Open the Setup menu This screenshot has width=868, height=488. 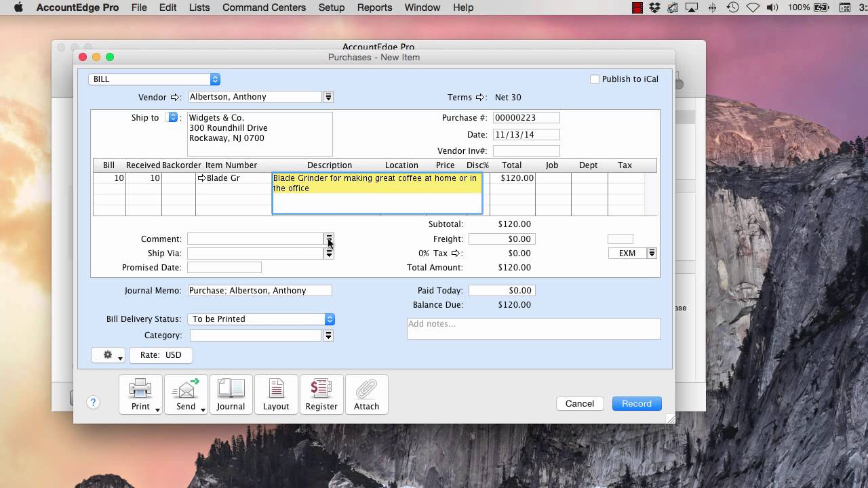[x=332, y=7]
